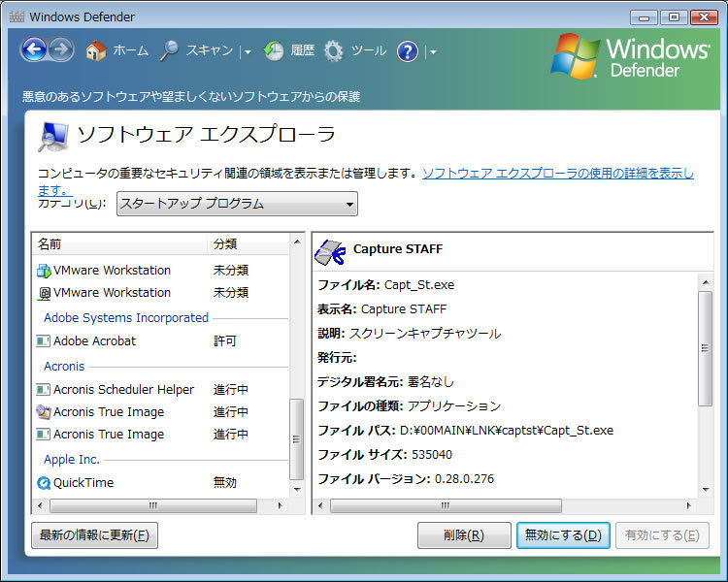
Task: Click the Windows Defender title bar icon
Action: pos(17,16)
